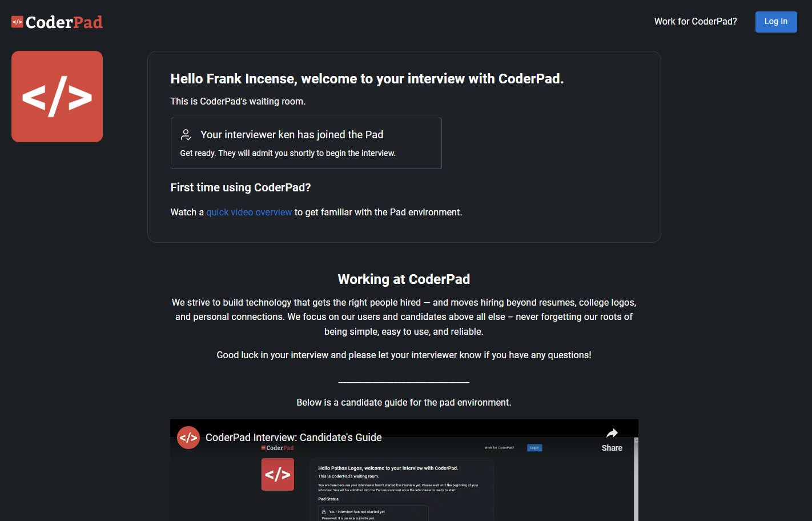Viewport: 812px width, 521px height.
Task: Click the interviewer ken joined status box
Action: click(306, 143)
